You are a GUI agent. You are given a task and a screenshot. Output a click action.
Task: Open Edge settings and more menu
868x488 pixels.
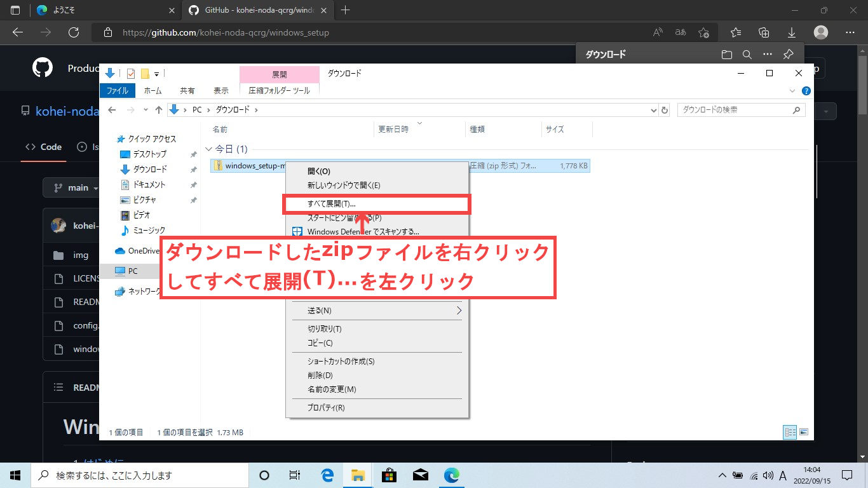[850, 32]
